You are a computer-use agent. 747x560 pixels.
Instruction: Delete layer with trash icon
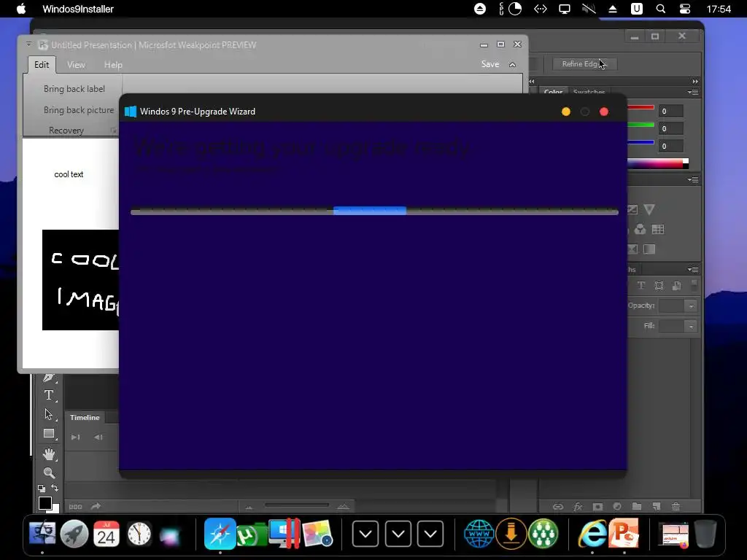tap(676, 507)
